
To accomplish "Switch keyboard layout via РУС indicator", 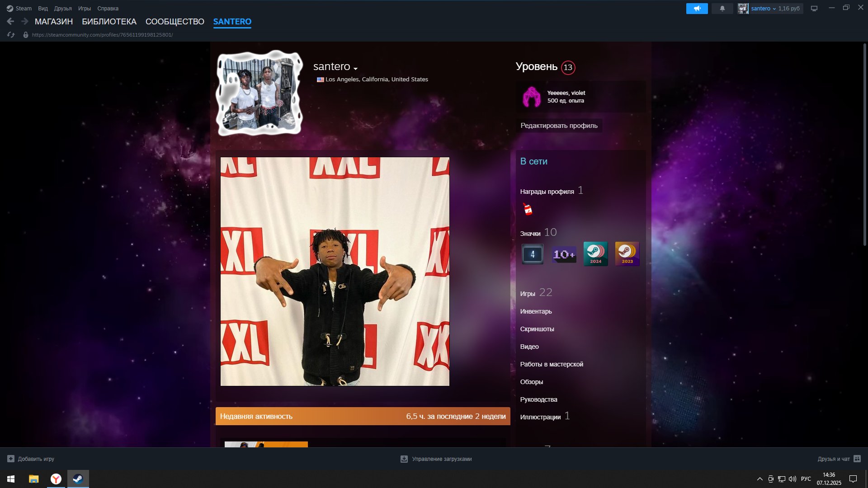I will [x=806, y=479].
